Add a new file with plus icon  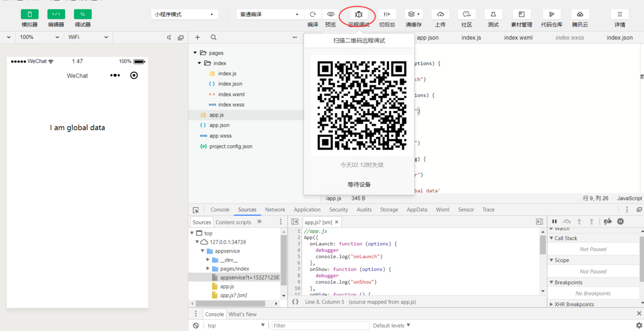[x=197, y=37]
